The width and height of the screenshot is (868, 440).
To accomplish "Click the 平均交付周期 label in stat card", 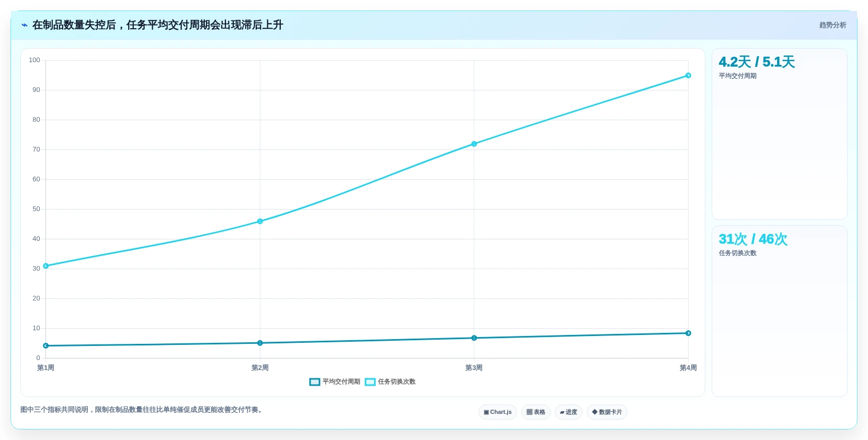I will (737, 76).
